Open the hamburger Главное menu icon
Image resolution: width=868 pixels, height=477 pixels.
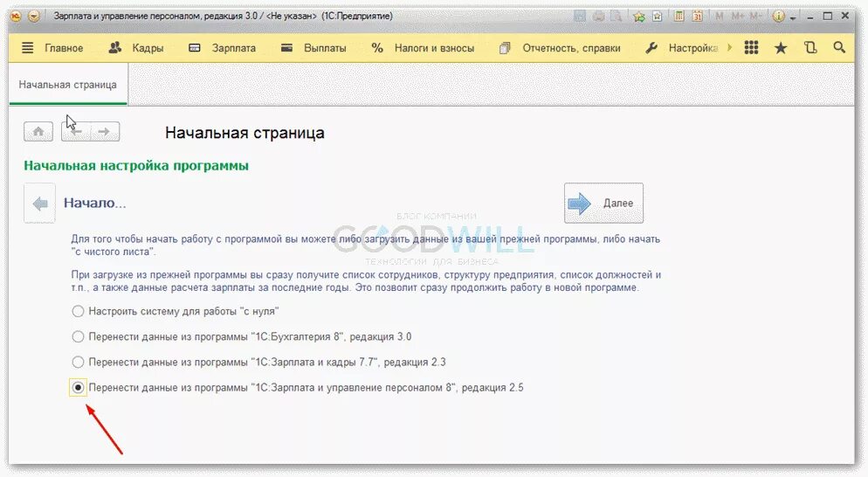pyautogui.click(x=28, y=48)
